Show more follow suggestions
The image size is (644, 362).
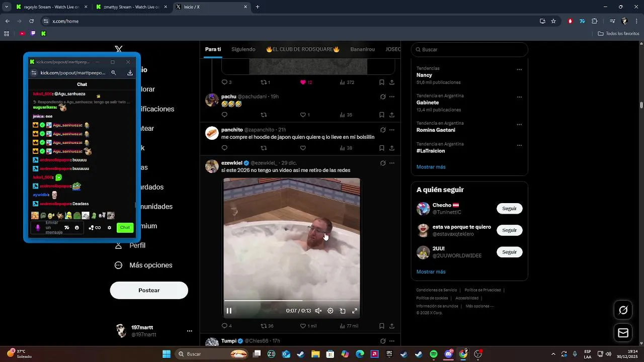(x=431, y=271)
